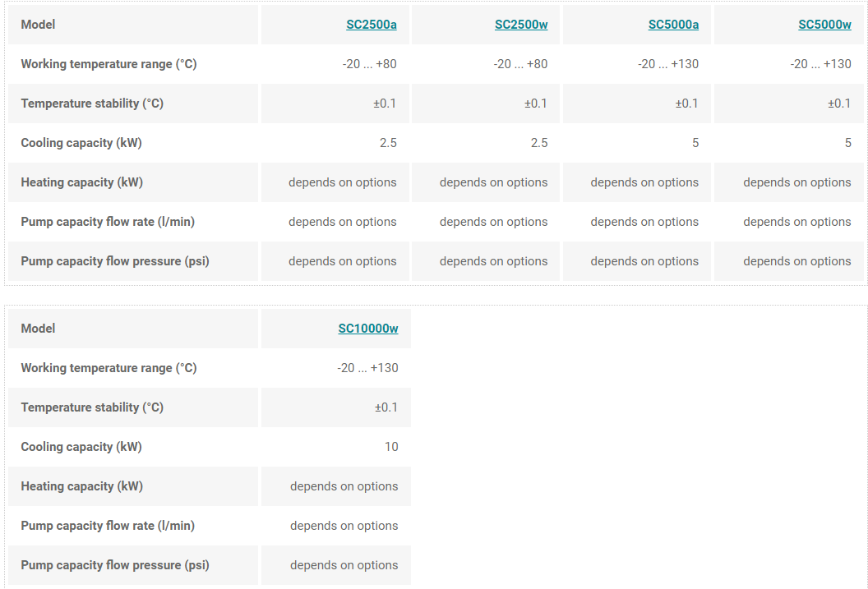Click the SC10000w working temperature range value
The height and width of the screenshot is (589, 868).
coord(367,368)
